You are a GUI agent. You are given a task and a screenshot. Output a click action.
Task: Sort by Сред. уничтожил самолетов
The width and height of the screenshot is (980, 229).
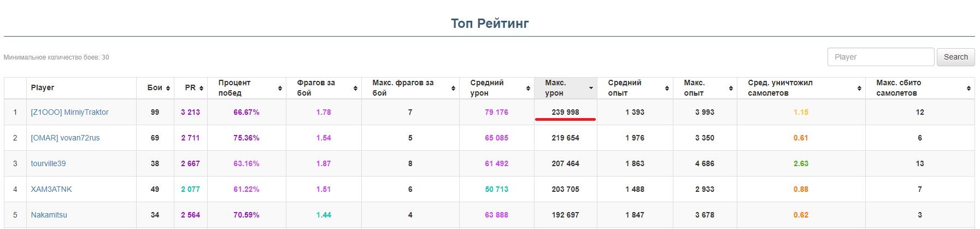pyautogui.click(x=859, y=88)
